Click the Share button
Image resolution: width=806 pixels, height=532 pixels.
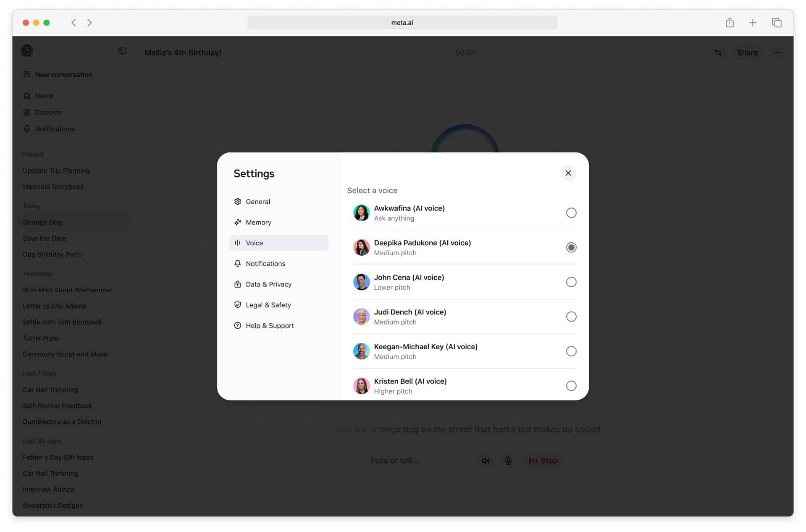pyautogui.click(x=747, y=52)
